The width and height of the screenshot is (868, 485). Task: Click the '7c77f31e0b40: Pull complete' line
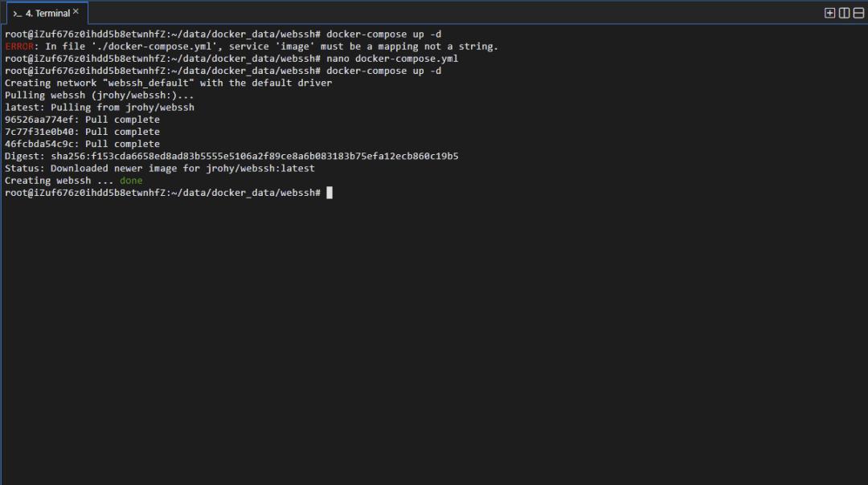(x=82, y=132)
